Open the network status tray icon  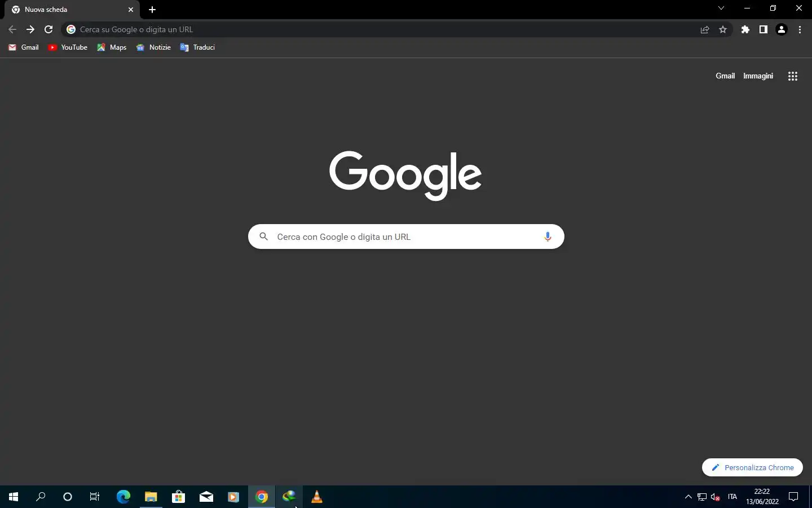click(x=702, y=497)
